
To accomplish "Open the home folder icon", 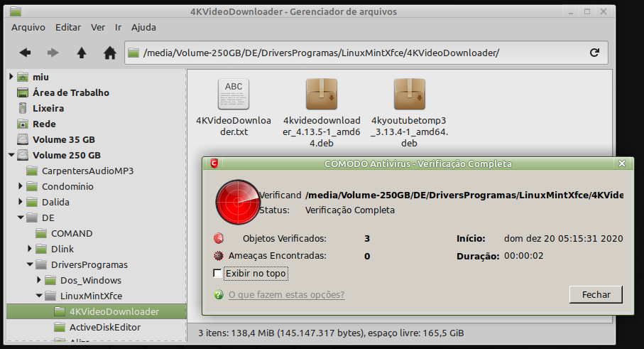I will pos(109,53).
